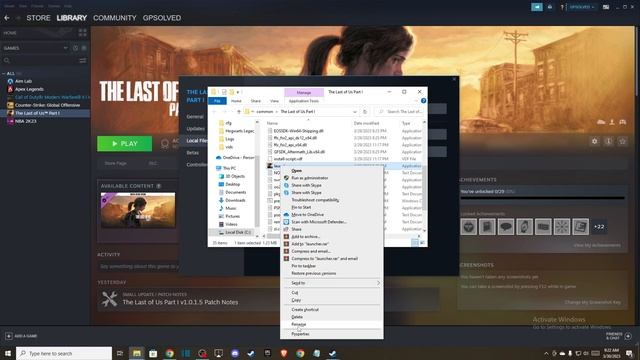The width and height of the screenshot is (640, 360).
Task: Open game settings gear icon
Action: 595,141
